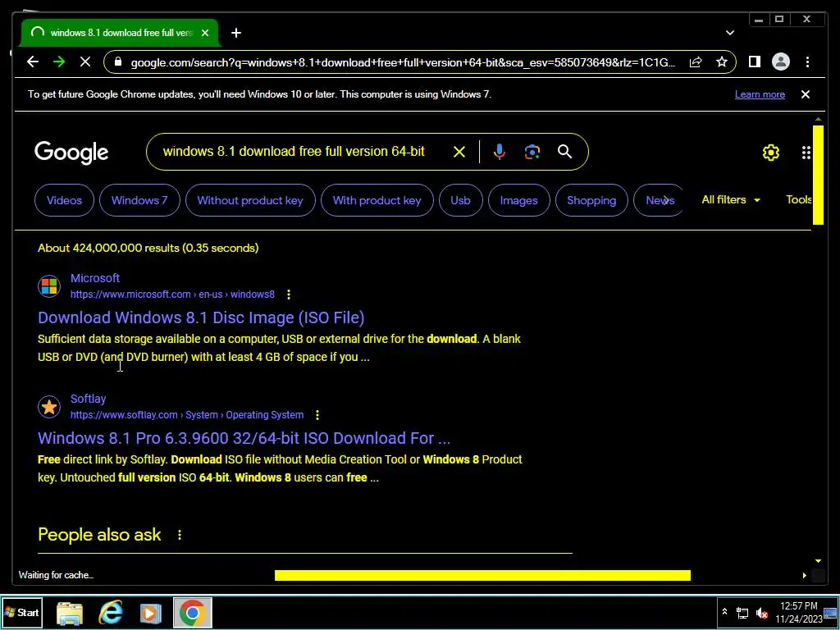Start voice search with the microphone

[500, 152]
